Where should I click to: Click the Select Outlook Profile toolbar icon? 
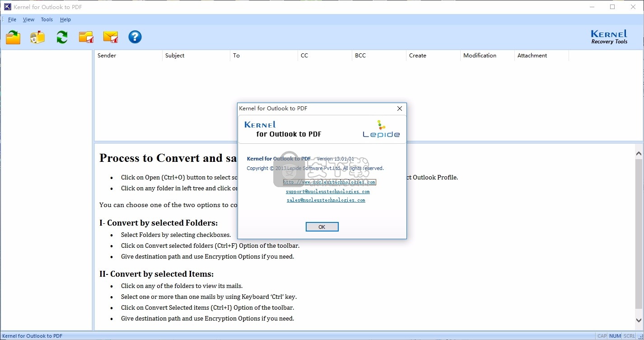(37, 37)
